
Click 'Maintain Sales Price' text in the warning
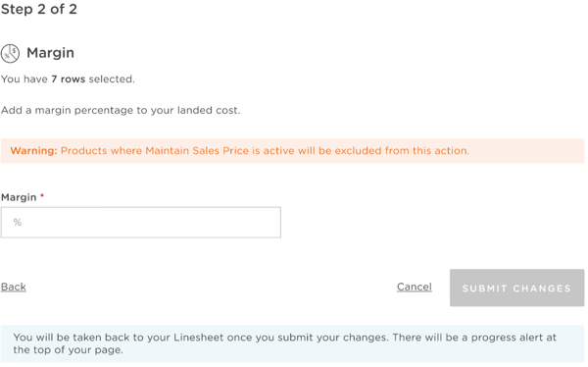point(197,151)
